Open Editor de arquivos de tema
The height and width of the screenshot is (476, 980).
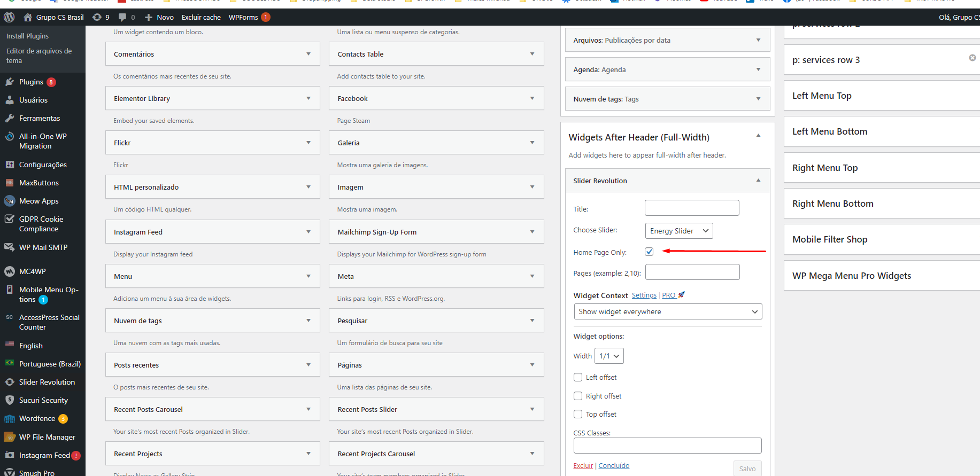tap(39, 56)
